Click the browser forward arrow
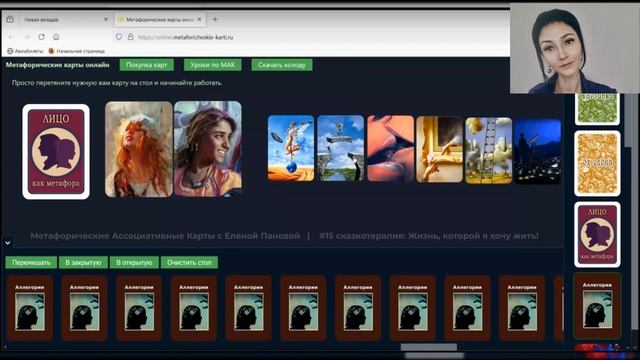Screen dimensions: 640x360 tap(27, 37)
